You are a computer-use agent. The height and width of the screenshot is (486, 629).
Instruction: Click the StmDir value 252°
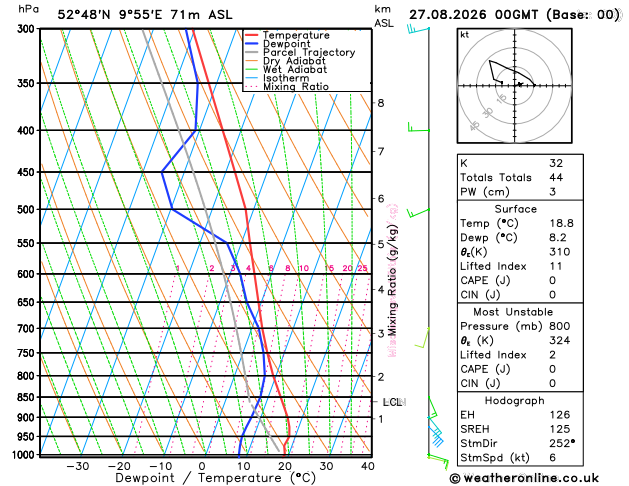[x=562, y=443]
